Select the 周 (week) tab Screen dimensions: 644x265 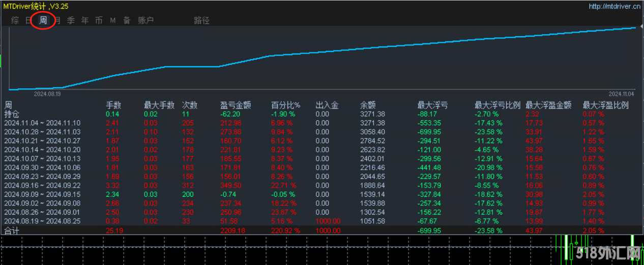click(x=43, y=20)
